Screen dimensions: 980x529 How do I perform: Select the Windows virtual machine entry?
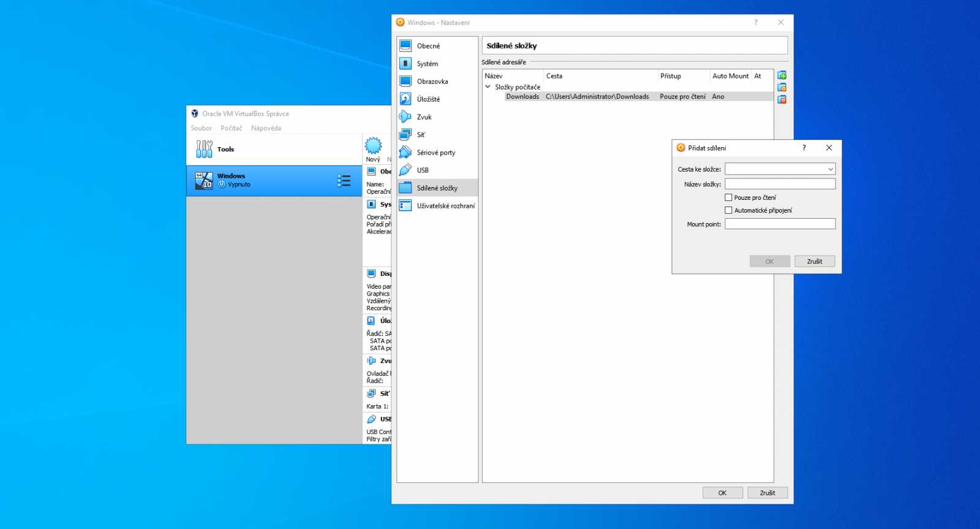click(274, 181)
